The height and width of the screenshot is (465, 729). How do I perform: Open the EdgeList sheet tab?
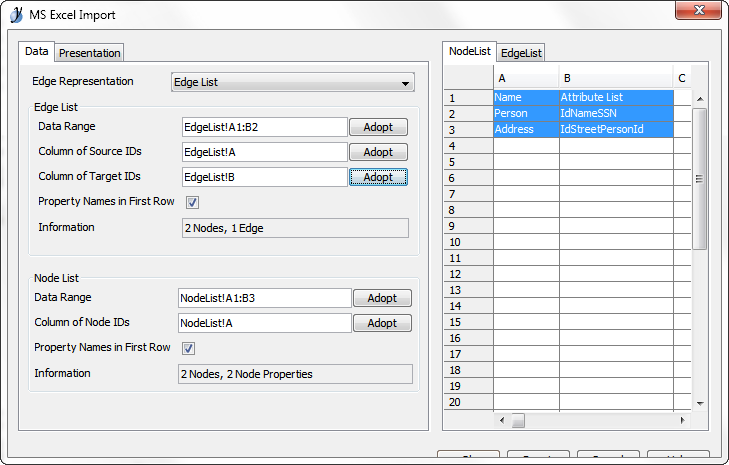click(521, 53)
